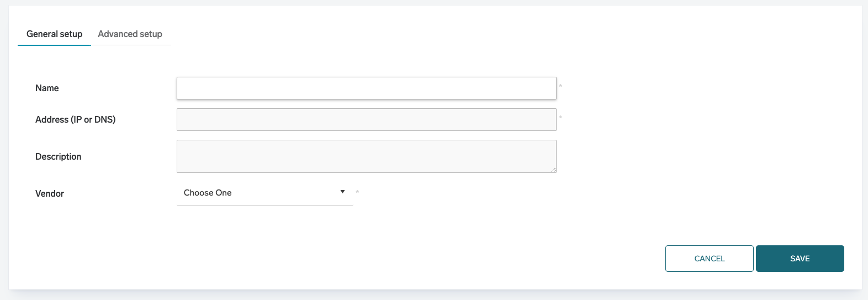
Task: Save the form with the SAVE button
Action: [x=800, y=259]
